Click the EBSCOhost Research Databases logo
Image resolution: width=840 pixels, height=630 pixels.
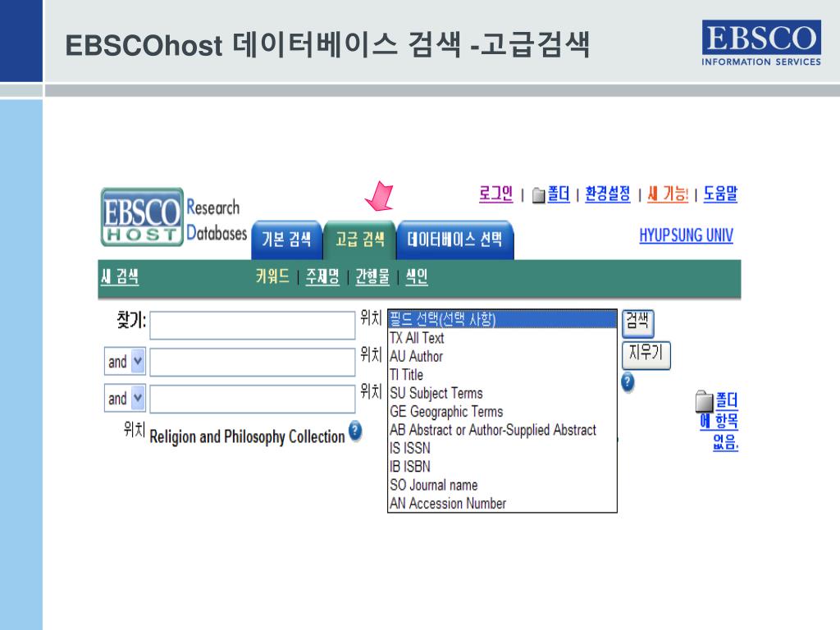click(x=174, y=217)
